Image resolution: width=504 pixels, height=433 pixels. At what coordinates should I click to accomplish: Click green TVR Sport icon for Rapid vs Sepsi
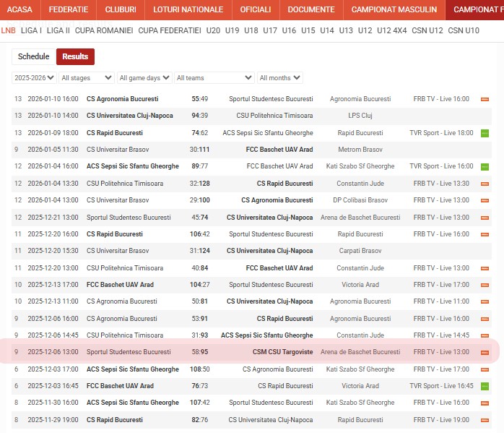[x=485, y=133]
